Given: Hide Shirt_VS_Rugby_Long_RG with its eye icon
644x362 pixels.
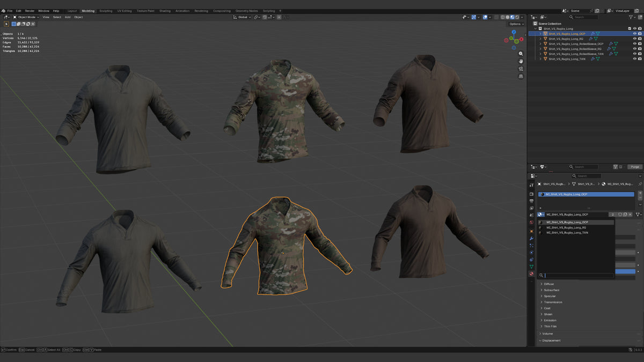Looking at the screenshot, I should click(x=634, y=39).
